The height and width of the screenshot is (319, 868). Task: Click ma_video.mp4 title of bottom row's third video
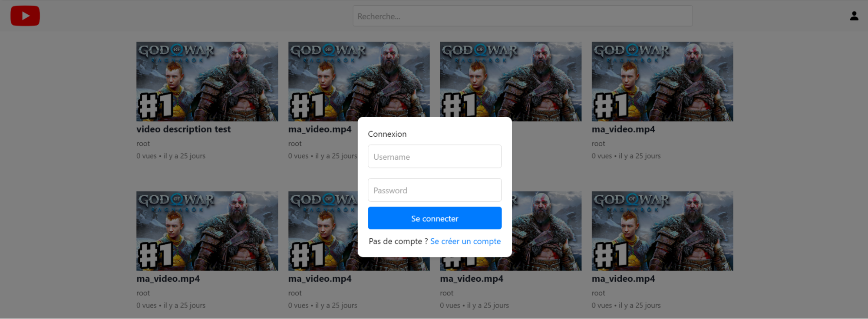point(471,279)
